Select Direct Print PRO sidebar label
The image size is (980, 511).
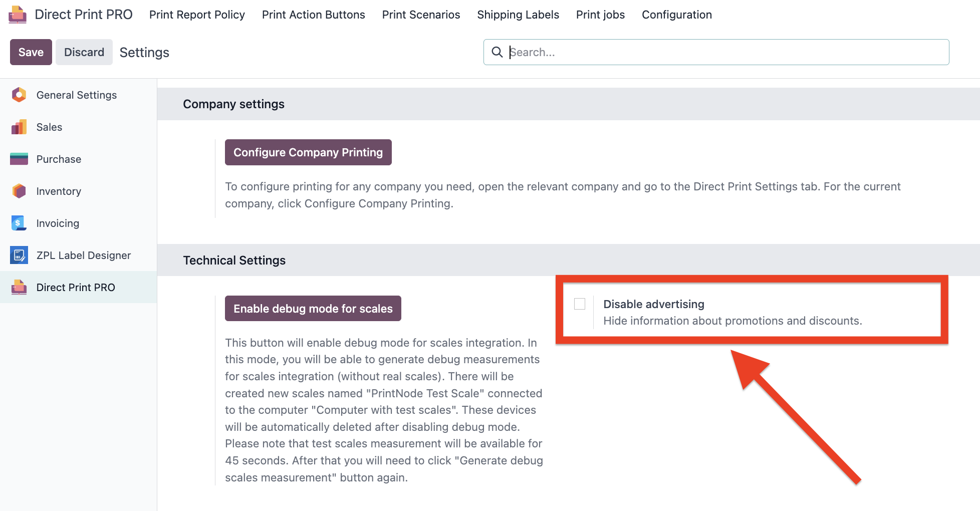76,288
